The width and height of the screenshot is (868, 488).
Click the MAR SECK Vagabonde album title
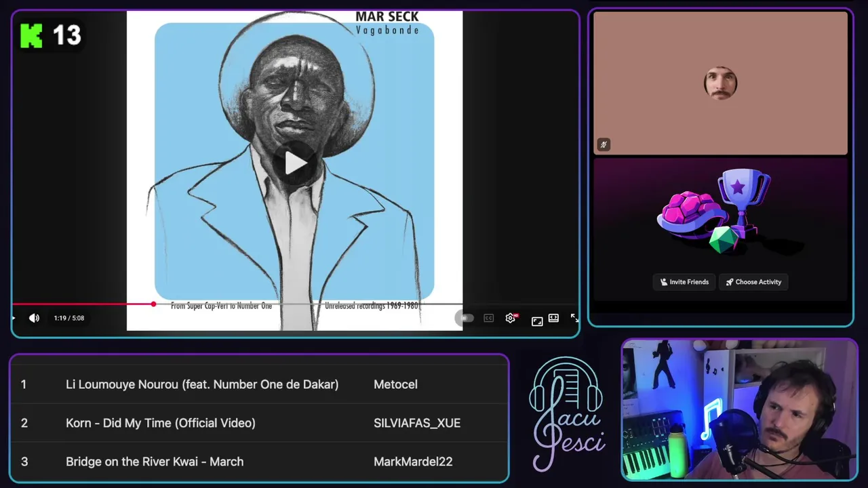click(x=387, y=22)
